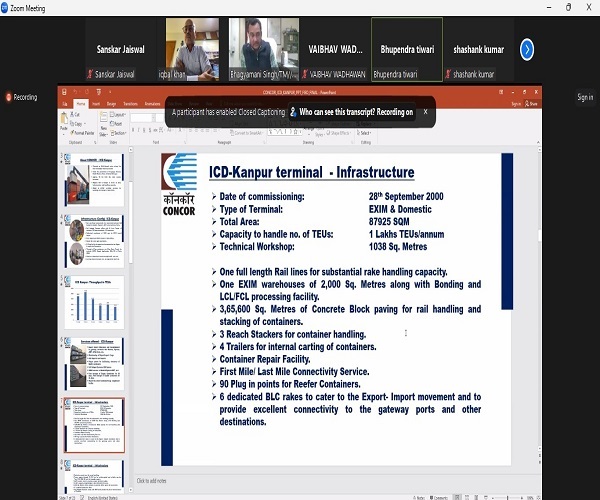The width and height of the screenshot is (600, 500).
Task: Click the Undo arrow in quick access toolbar
Action: click(75, 92)
